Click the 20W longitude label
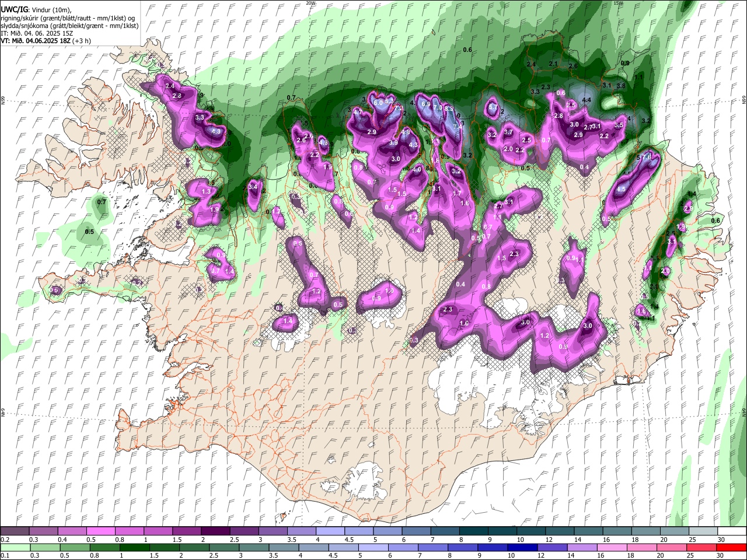 (x=310, y=3)
